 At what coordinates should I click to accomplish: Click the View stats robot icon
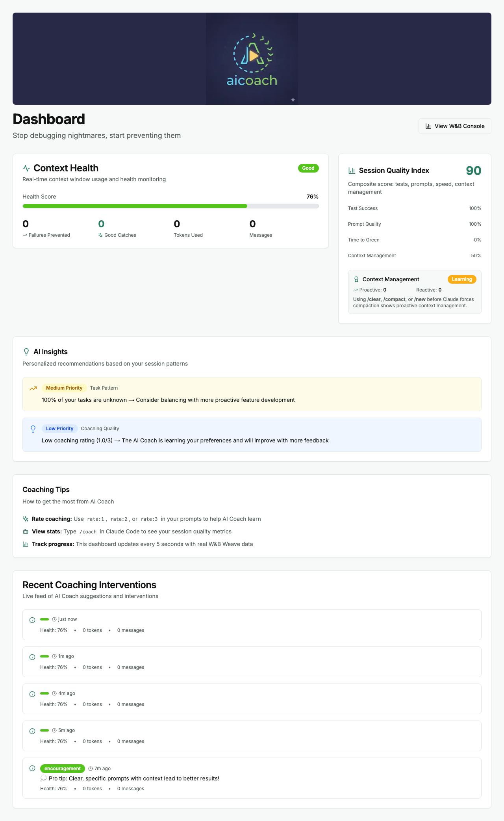tap(26, 531)
